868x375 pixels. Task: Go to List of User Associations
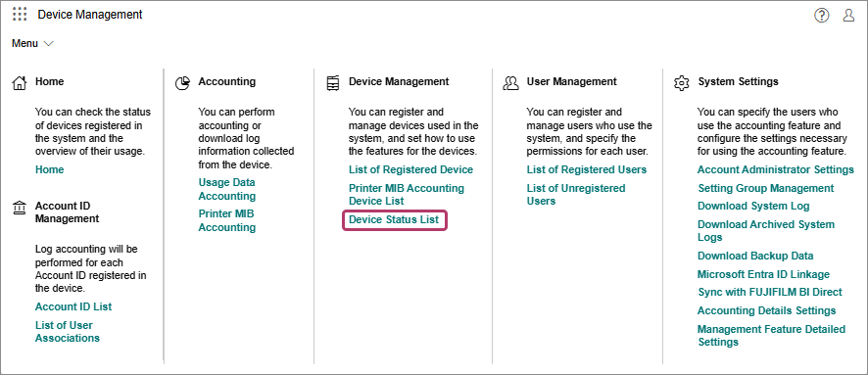67,331
